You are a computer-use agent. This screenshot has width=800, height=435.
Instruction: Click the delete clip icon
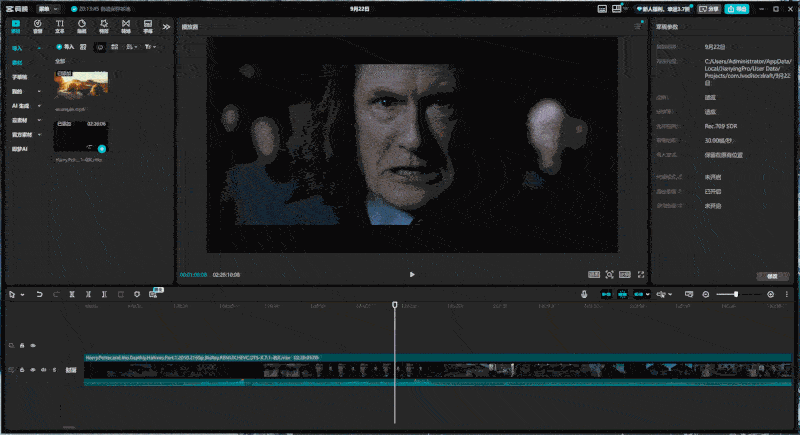[120, 294]
